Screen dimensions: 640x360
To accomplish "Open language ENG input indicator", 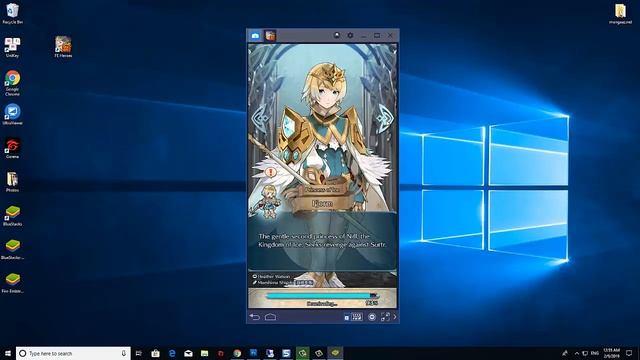I will pos(595,353).
